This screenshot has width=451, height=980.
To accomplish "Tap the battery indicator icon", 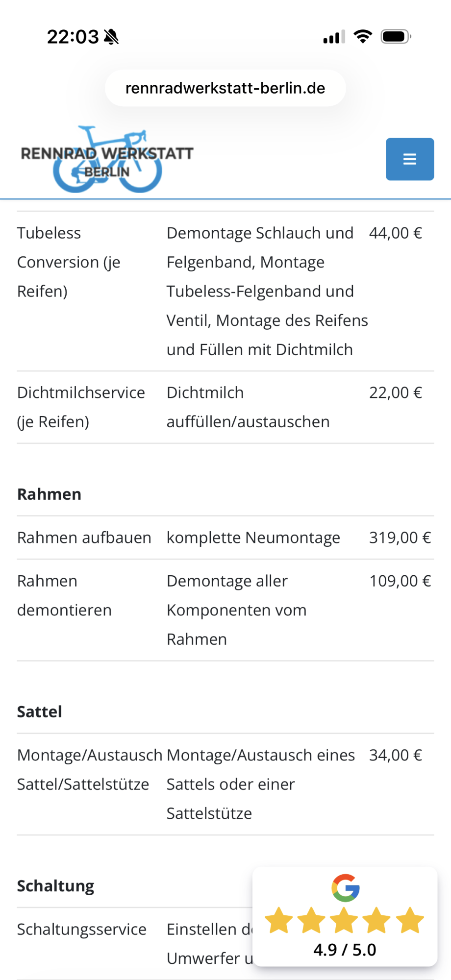I will point(396,37).
